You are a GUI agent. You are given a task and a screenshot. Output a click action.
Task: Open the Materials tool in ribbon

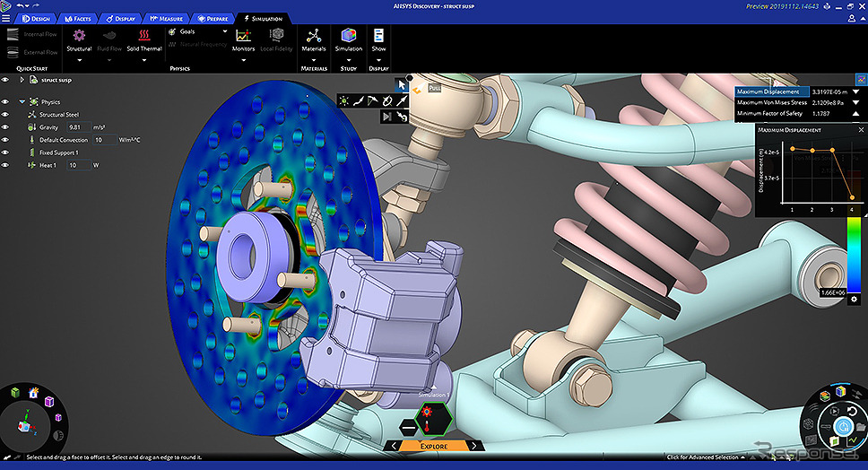point(314,37)
